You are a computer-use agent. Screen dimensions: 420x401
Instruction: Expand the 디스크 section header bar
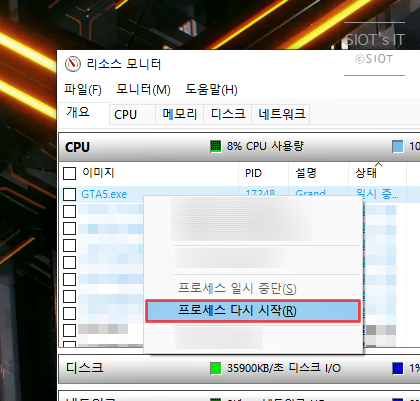(239, 368)
